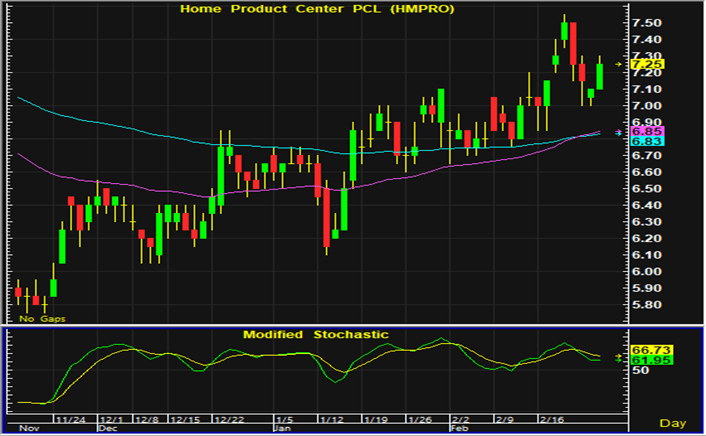This screenshot has width=706, height=436.
Task: Click the 50 level on stochastic axis
Action: (640, 370)
